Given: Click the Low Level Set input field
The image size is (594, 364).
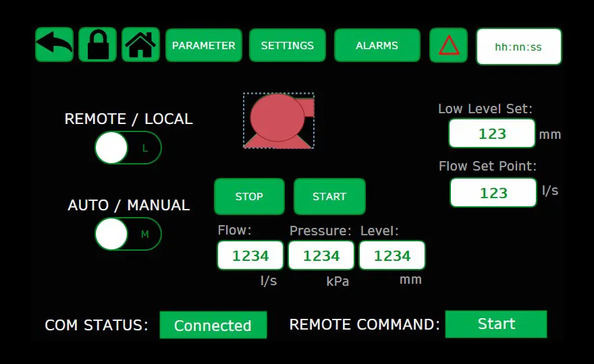Looking at the screenshot, I should (492, 133).
